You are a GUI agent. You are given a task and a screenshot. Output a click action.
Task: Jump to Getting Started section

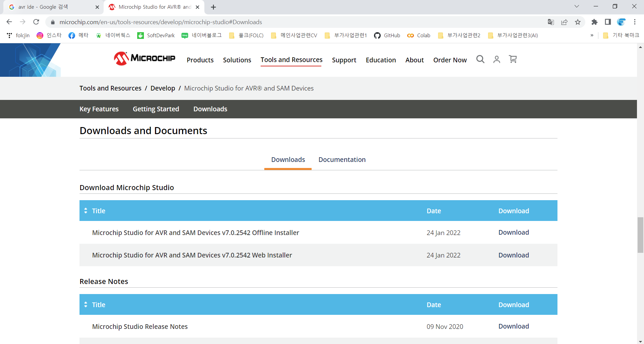point(156,109)
